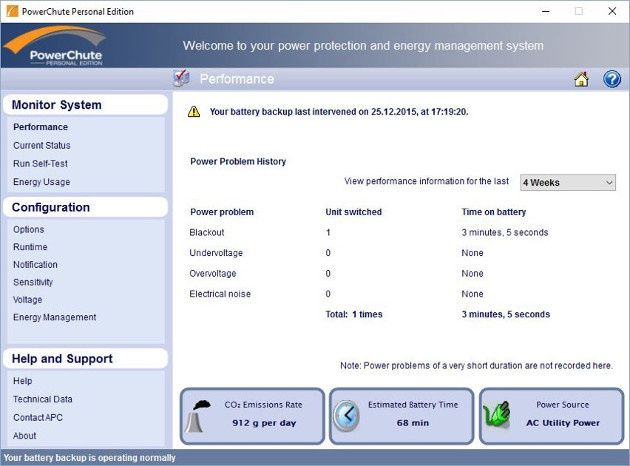
Task: Click the Electrical noise row label
Action: [220, 294]
